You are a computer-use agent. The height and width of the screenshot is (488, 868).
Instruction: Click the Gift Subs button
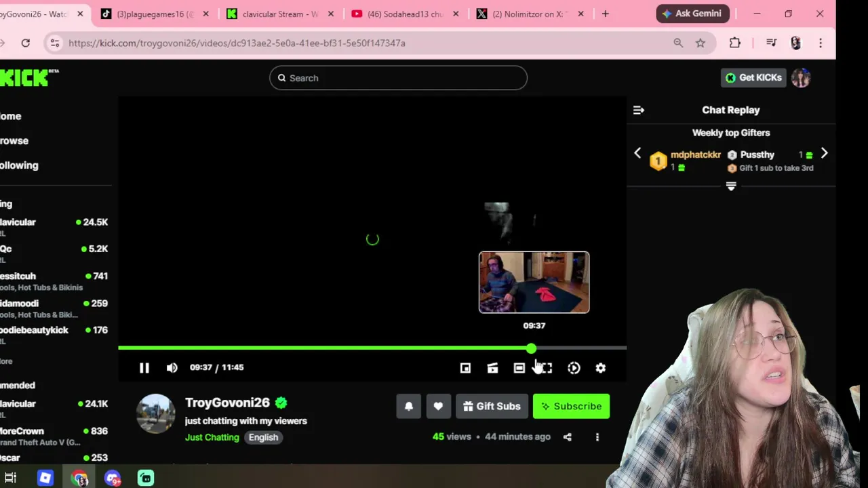click(x=492, y=406)
